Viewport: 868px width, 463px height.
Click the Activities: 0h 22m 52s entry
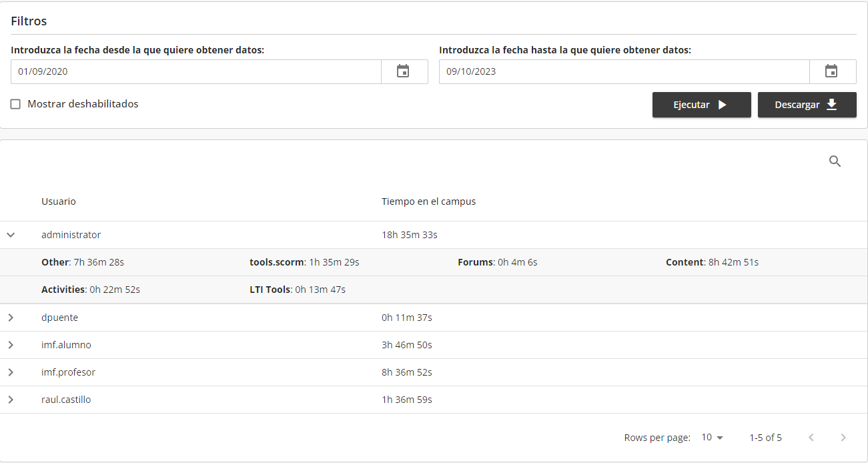click(x=91, y=290)
